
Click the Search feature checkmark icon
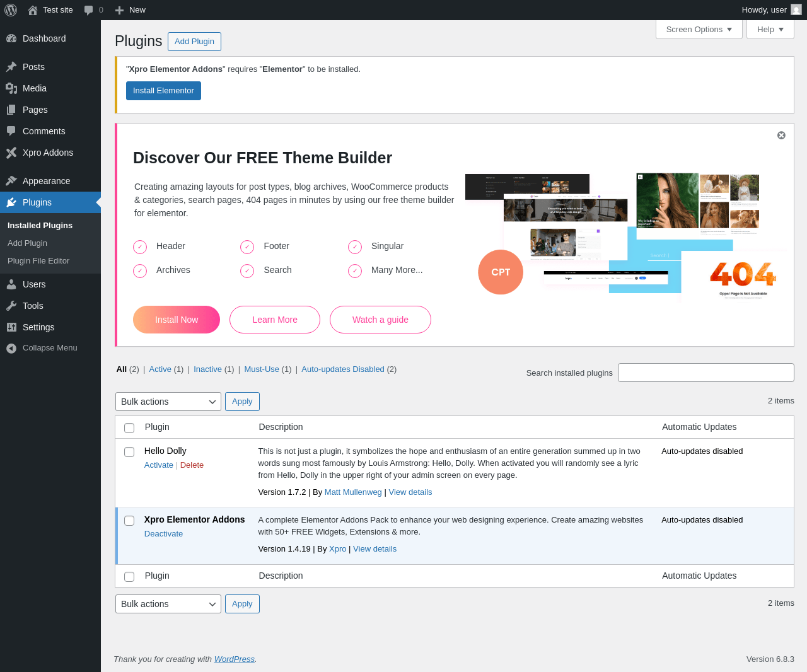point(247,270)
